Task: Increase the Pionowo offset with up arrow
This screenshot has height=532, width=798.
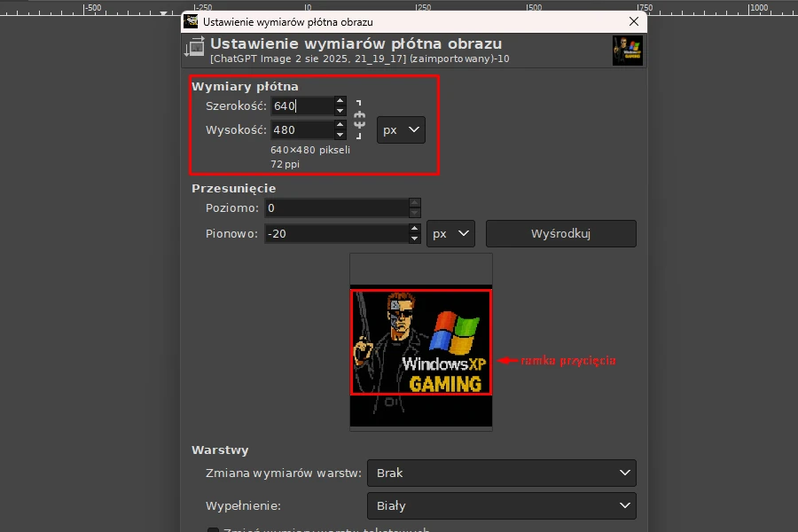Action: click(x=415, y=229)
